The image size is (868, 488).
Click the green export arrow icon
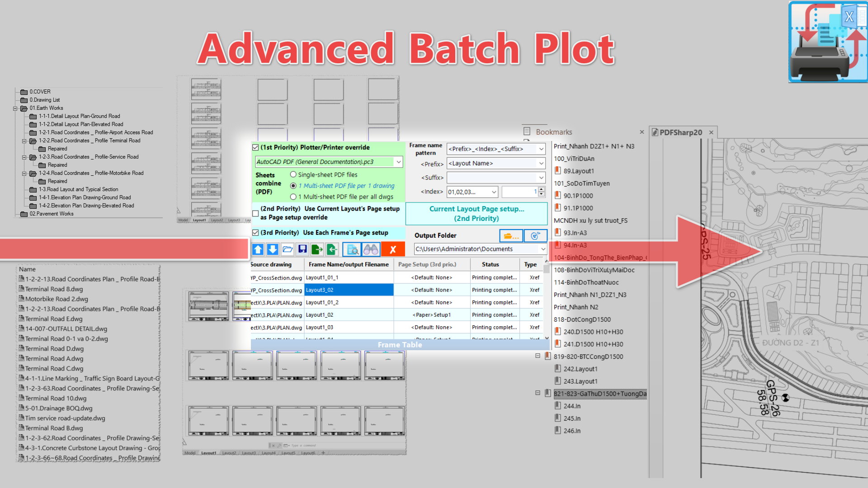tap(317, 249)
